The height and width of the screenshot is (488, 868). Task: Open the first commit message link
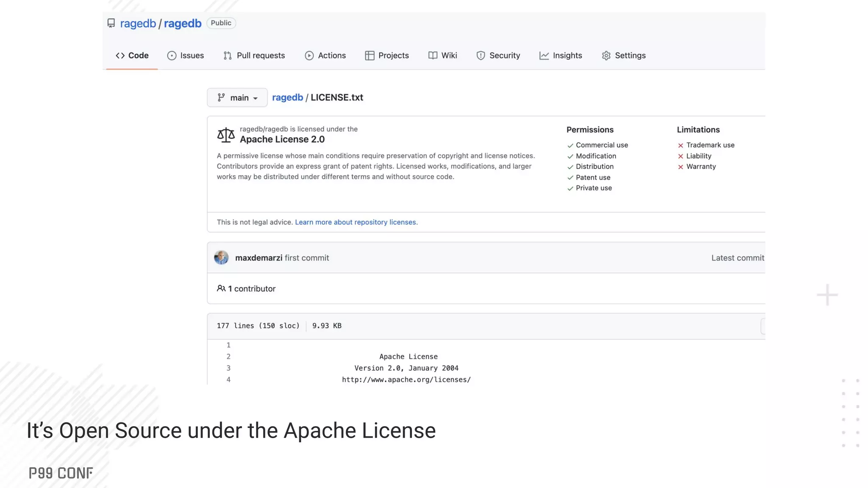point(307,258)
